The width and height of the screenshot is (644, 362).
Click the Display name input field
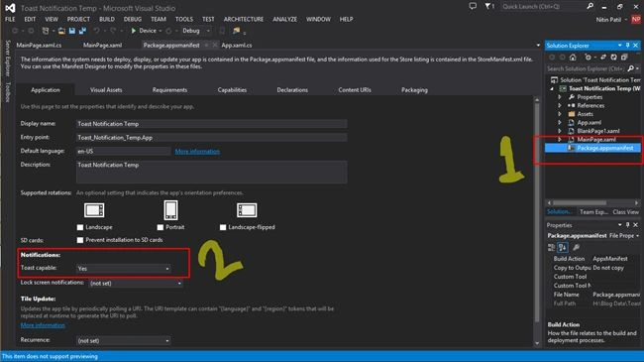pos(211,124)
